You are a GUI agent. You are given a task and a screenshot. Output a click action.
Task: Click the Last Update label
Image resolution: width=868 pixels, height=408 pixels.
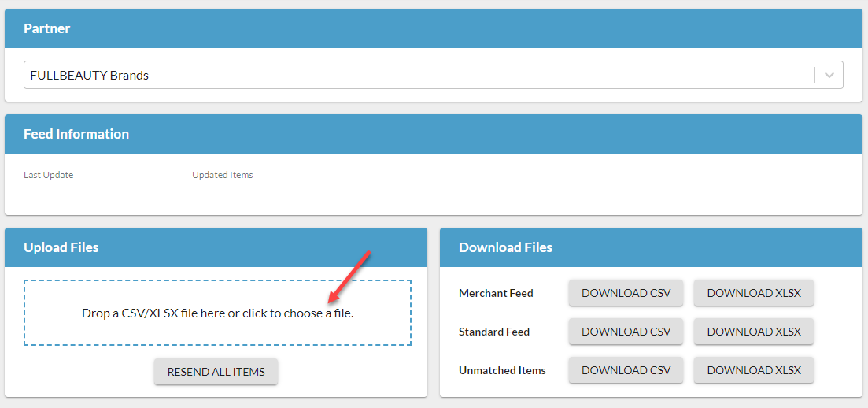(48, 175)
